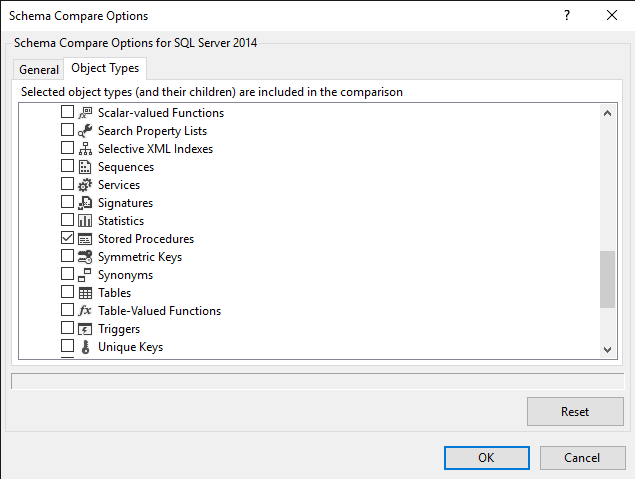
Task: Click the Services gear icon
Action: point(85,185)
